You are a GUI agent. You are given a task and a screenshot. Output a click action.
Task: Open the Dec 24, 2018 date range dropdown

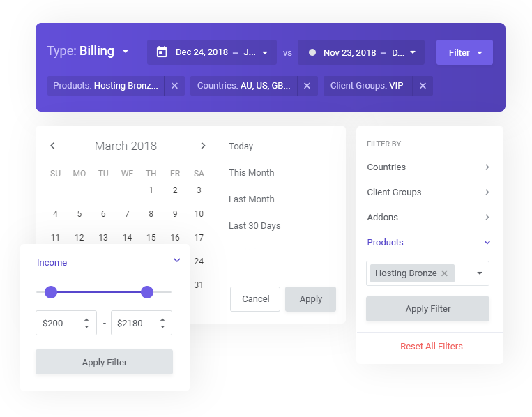pyautogui.click(x=212, y=52)
